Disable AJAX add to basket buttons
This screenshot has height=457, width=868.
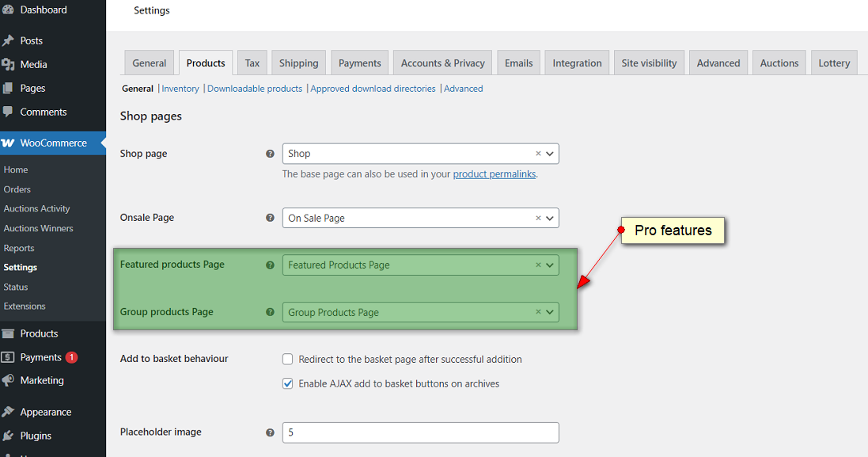[x=287, y=383]
